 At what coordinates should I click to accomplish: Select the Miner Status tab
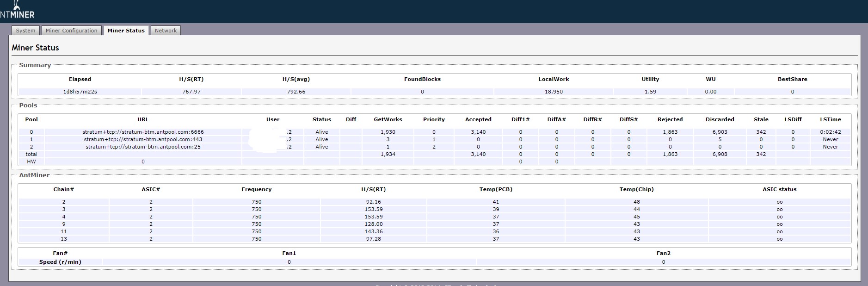tap(126, 31)
